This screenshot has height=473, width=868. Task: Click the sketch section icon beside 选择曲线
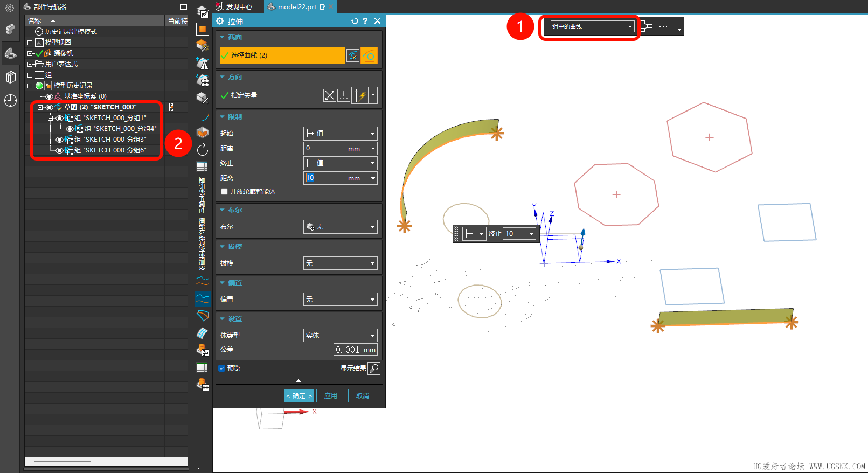click(x=353, y=55)
